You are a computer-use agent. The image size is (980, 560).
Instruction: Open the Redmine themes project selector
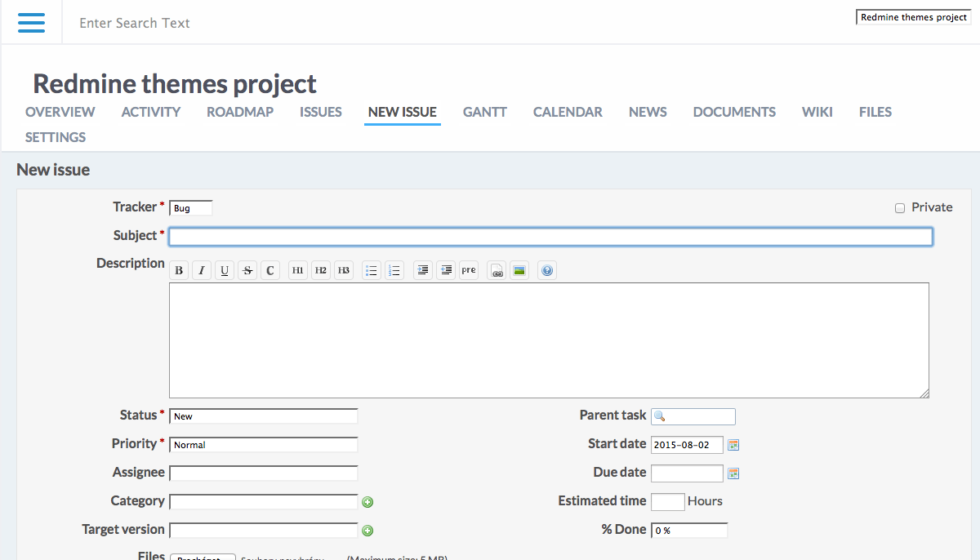914,17
